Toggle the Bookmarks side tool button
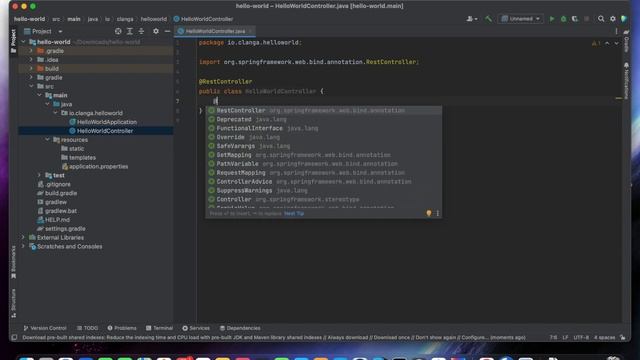Viewport: 640px width, 360px height. pos(13,262)
